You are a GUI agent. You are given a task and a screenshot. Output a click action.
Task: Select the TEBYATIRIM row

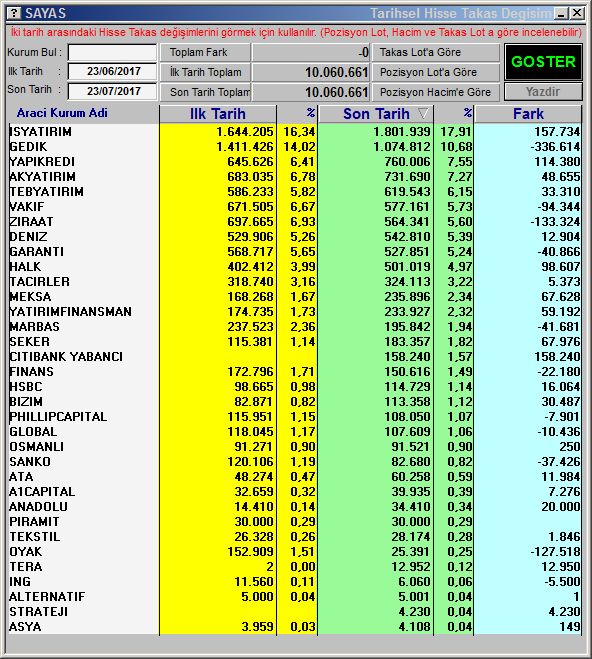click(295, 192)
